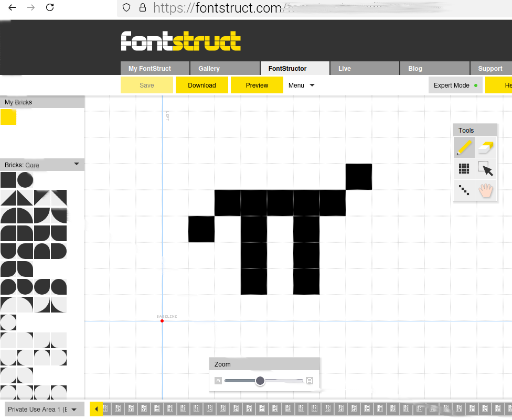Screen dimensions: 512x420
Task: Open glyph slot E0D5
Action: pyautogui.click(x=223, y=408)
